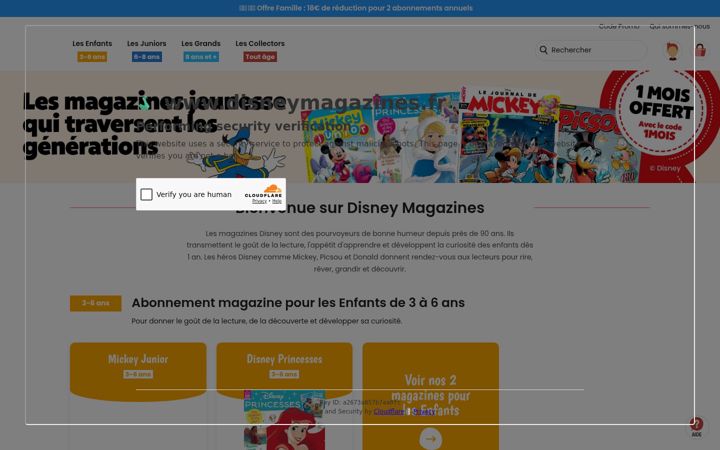Click the Rechercher search field

591,50
